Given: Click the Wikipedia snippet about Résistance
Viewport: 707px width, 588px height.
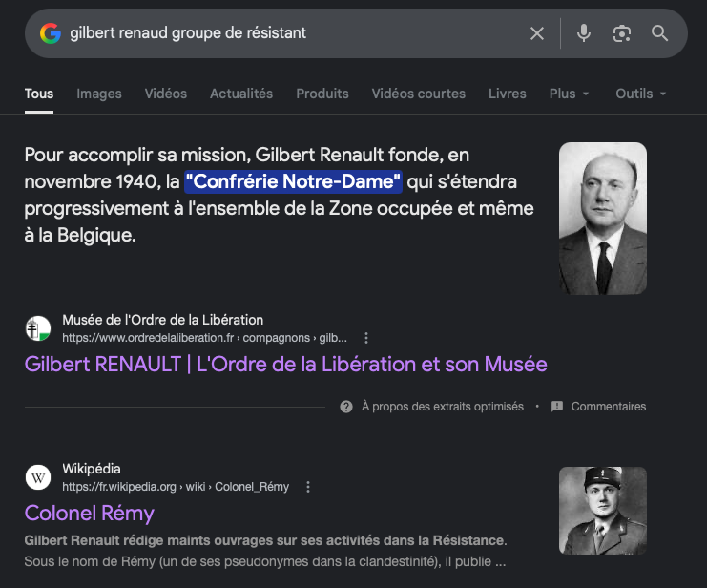Looking at the screenshot, I should (x=265, y=551).
